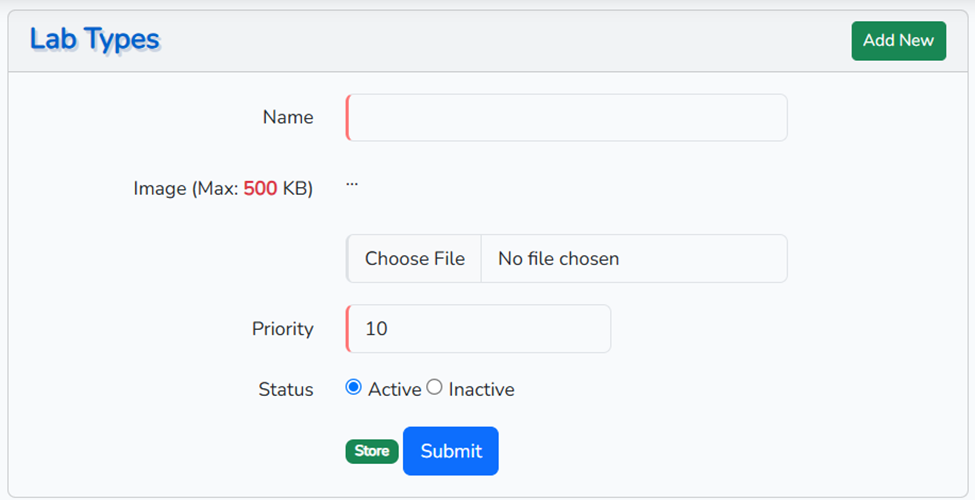Click the Priority field label
Viewport: 975px width, 500px height.
283,329
